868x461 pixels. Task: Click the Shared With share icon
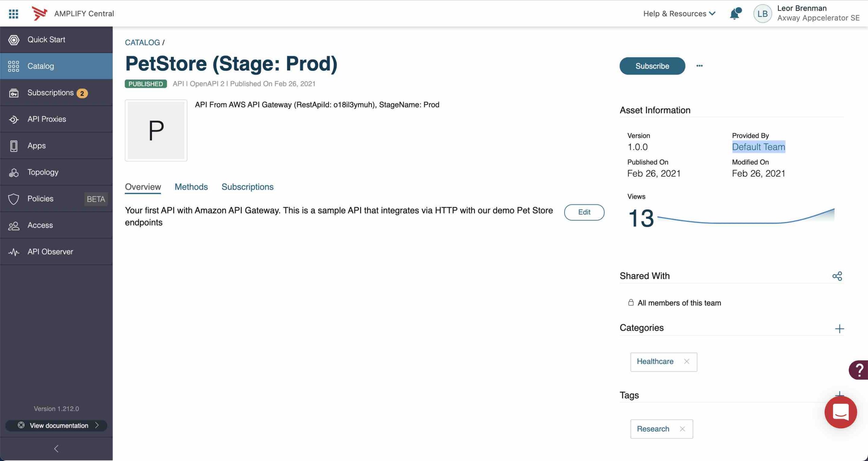(x=837, y=276)
